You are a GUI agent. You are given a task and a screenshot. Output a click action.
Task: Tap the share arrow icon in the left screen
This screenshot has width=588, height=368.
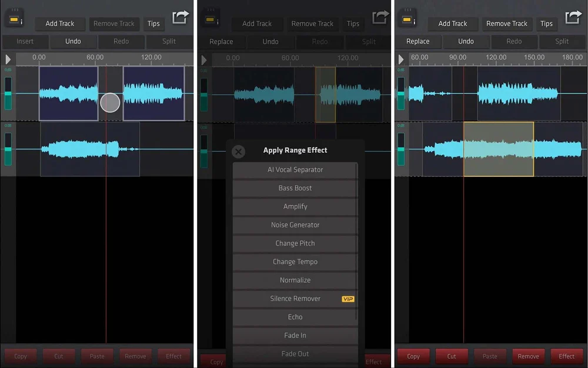[181, 18]
